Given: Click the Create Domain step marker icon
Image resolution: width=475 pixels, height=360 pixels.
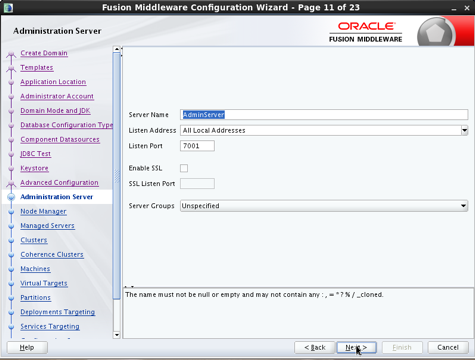Looking at the screenshot, I should click(11, 54).
